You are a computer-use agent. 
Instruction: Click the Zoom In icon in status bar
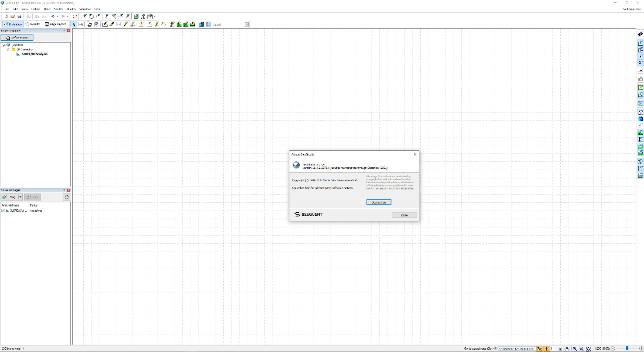click(x=574, y=348)
